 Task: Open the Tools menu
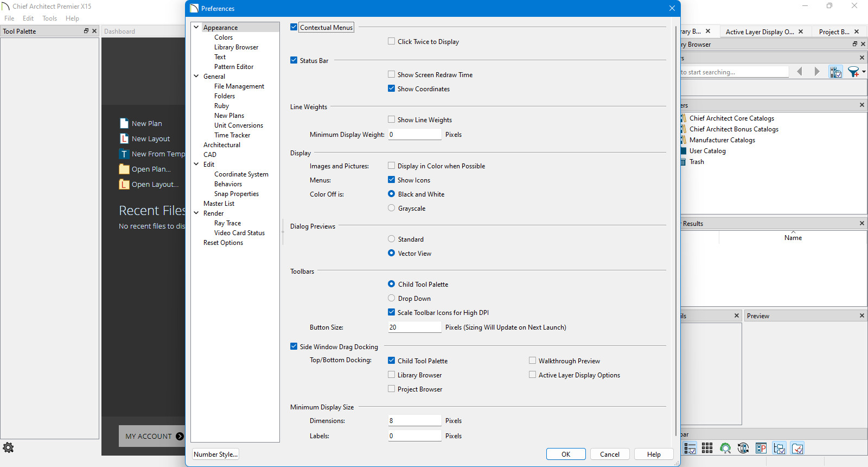pyautogui.click(x=49, y=18)
